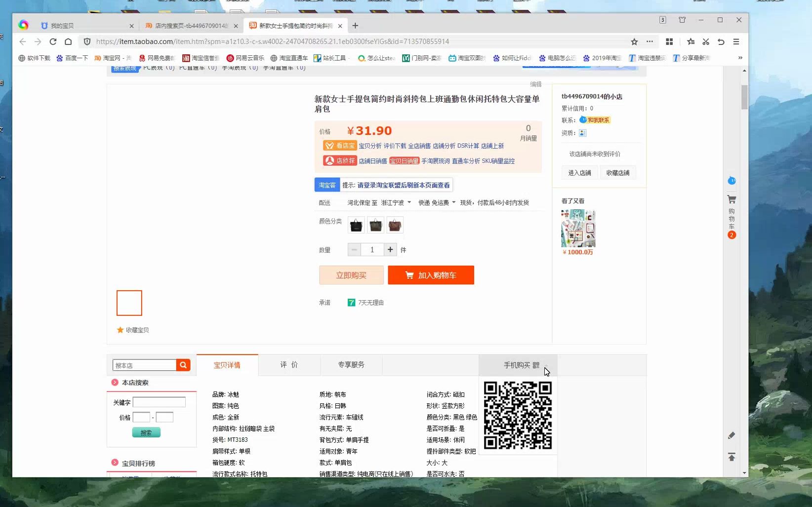Click the pencil edit icon on right edge

[731, 435]
